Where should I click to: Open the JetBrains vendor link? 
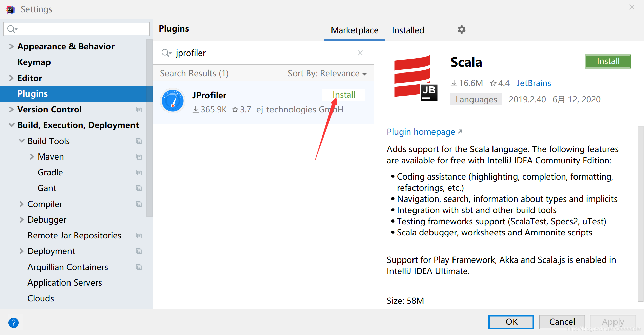click(x=534, y=83)
